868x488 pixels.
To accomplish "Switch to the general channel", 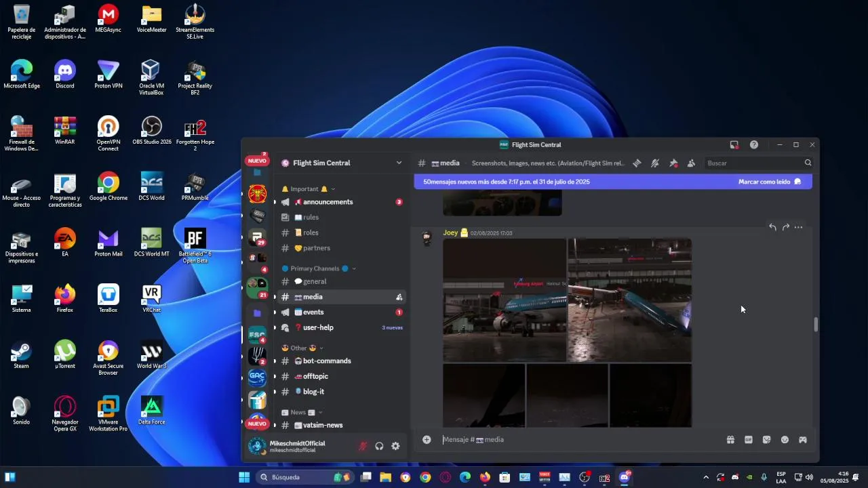I will [x=342, y=282].
